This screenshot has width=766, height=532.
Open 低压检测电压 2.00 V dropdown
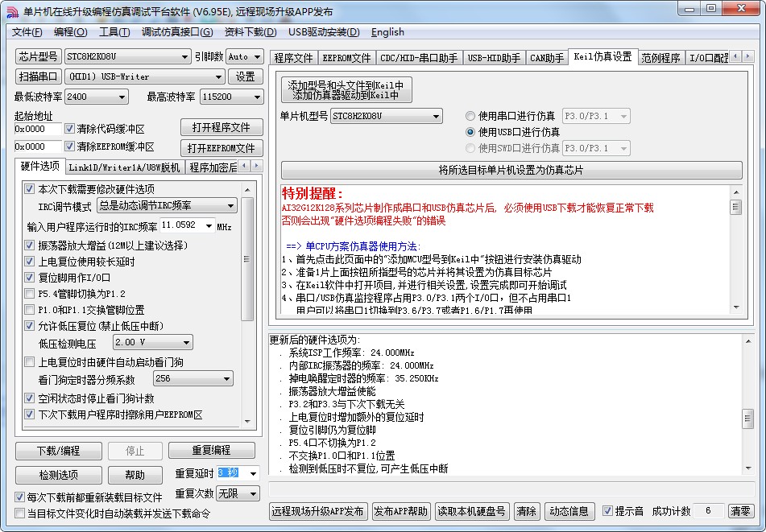click(x=153, y=342)
